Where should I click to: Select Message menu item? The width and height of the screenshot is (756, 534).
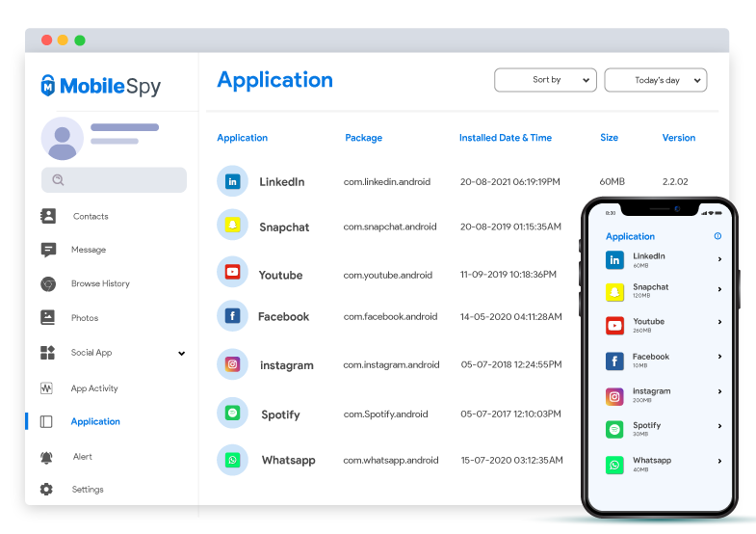click(89, 250)
